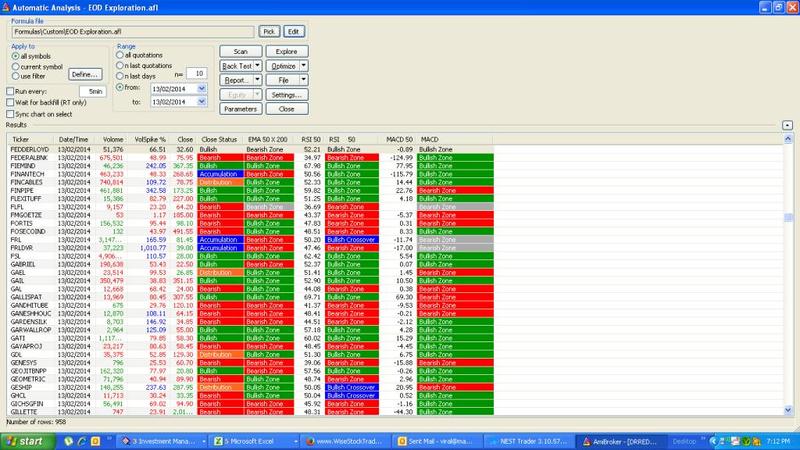Open the File button dropdown arrow
Screen dimensions: 800x450
click(x=304, y=80)
